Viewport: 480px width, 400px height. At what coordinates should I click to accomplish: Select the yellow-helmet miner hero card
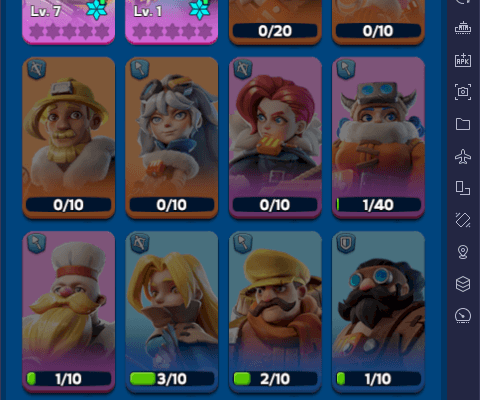click(69, 138)
